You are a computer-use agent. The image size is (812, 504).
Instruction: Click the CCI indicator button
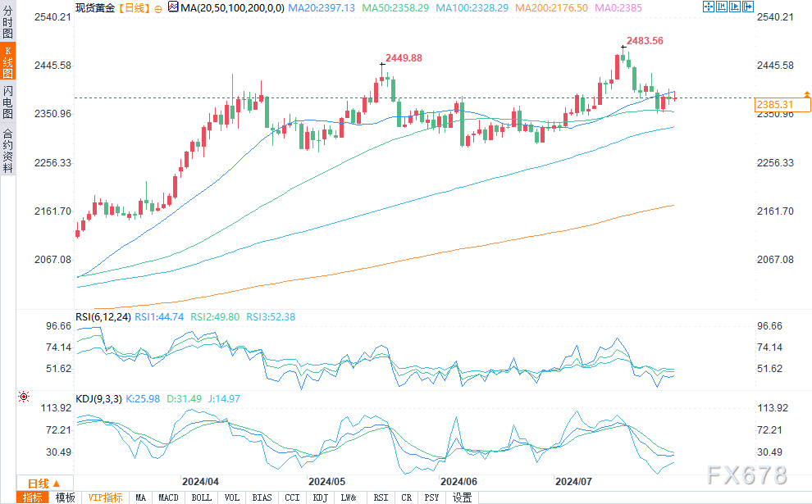(x=293, y=497)
